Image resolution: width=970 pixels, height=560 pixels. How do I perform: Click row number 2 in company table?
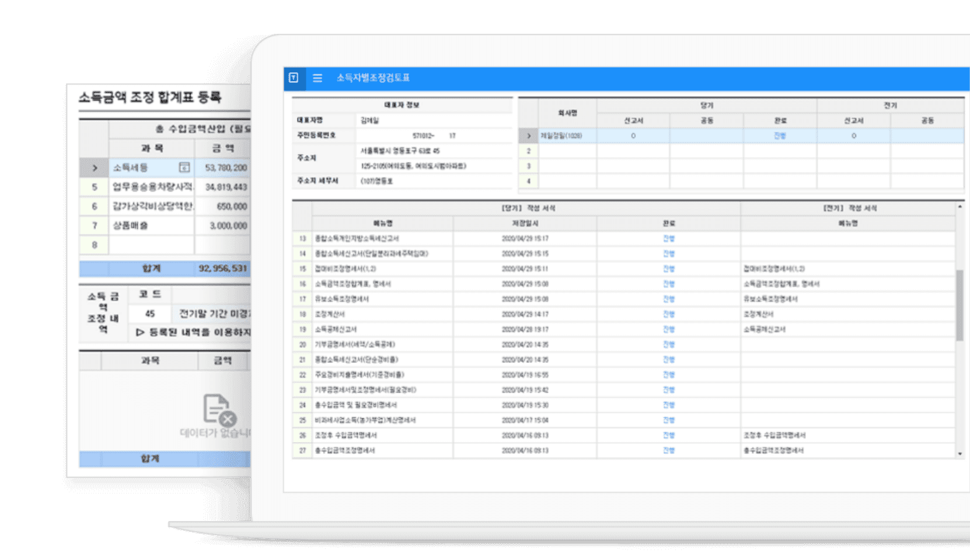(x=529, y=151)
